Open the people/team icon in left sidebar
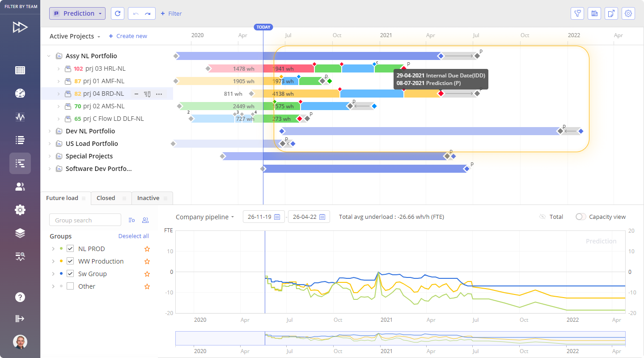 click(x=20, y=187)
